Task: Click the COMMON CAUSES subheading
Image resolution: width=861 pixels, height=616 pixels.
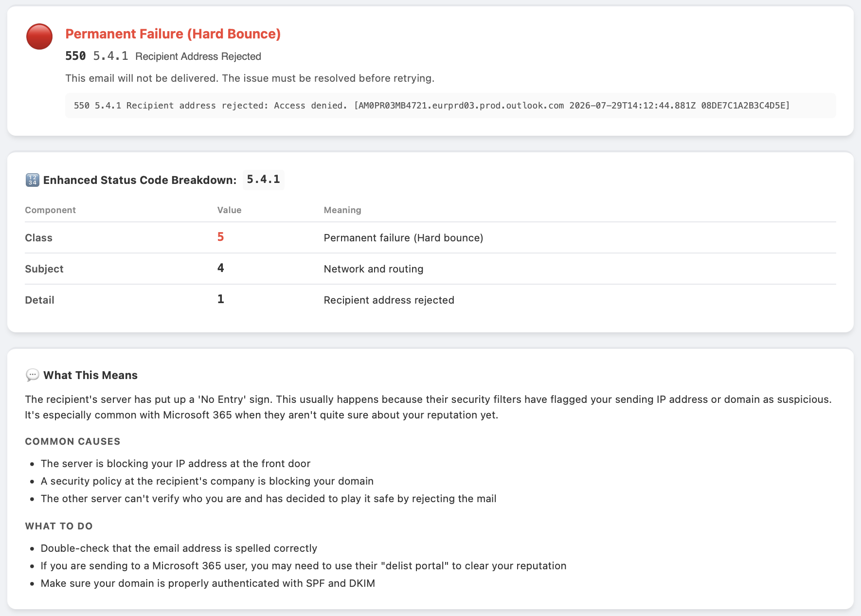Action: pos(72,441)
